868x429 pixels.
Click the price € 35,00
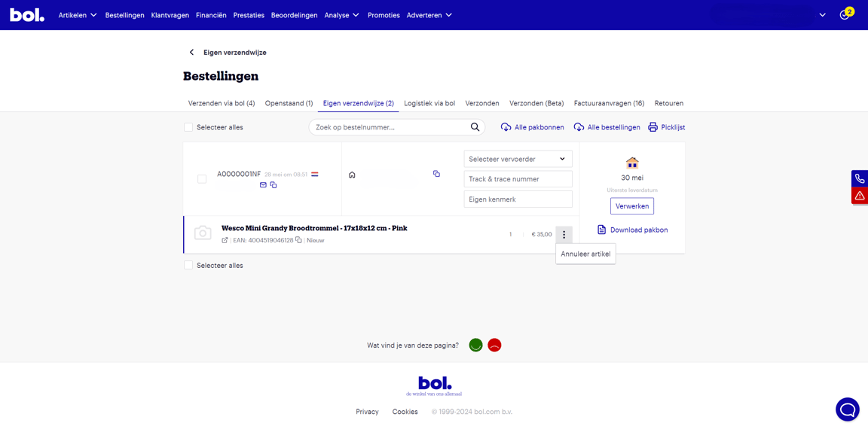542,234
